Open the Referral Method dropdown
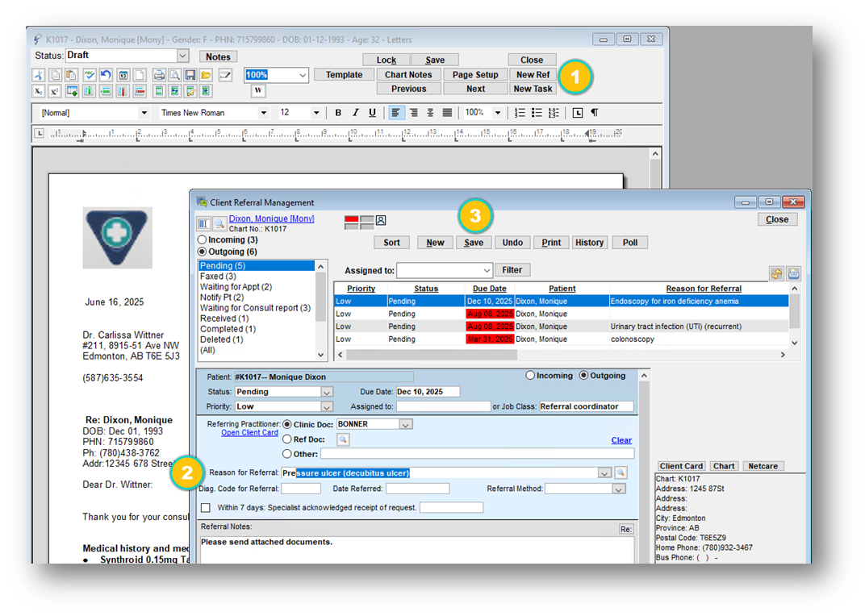Screen dimensions: 865x616 click(x=619, y=489)
